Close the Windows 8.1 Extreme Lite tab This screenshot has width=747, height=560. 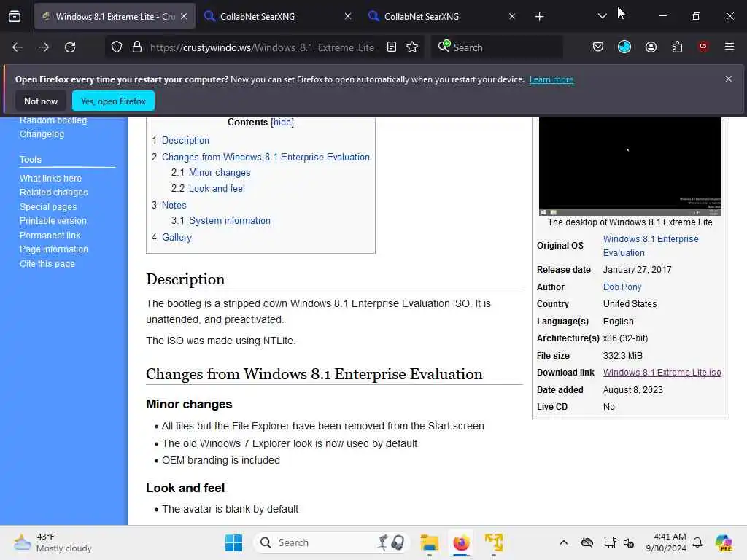(x=184, y=17)
